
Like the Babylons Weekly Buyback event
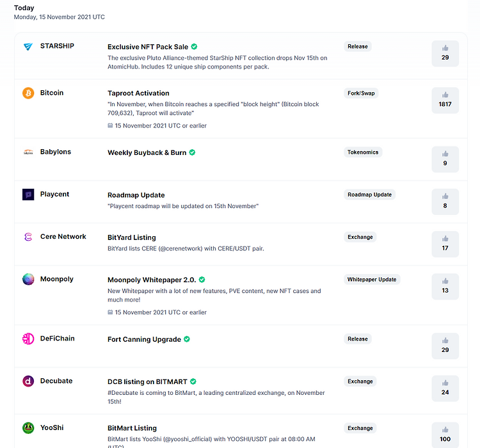tap(445, 159)
